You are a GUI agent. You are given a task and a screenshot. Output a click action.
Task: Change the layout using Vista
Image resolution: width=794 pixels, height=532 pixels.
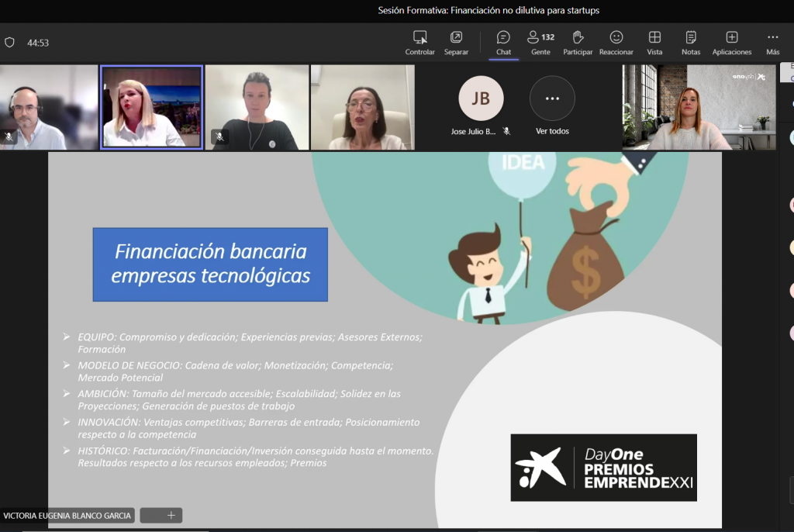654,43
